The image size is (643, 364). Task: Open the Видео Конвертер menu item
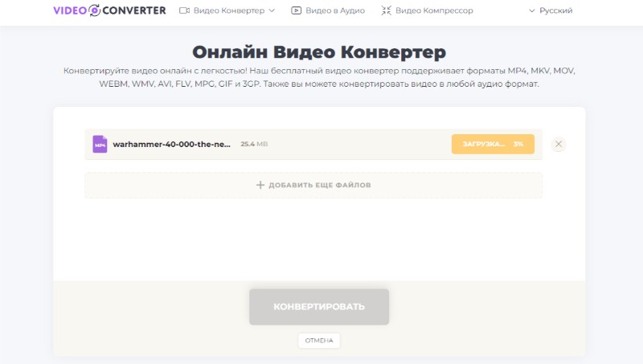229,10
